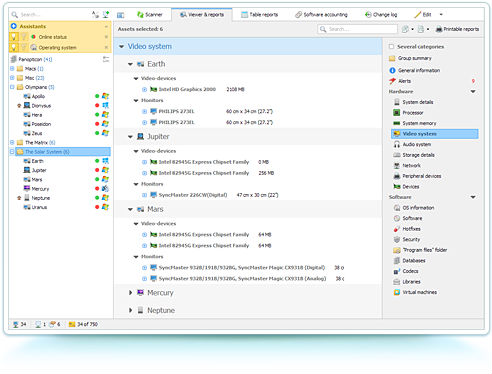Image resolution: width=492 pixels, height=374 pixels.
Task: Collapse the Jupiter report section
Action: pyautogui.click(x=130, y=137)
